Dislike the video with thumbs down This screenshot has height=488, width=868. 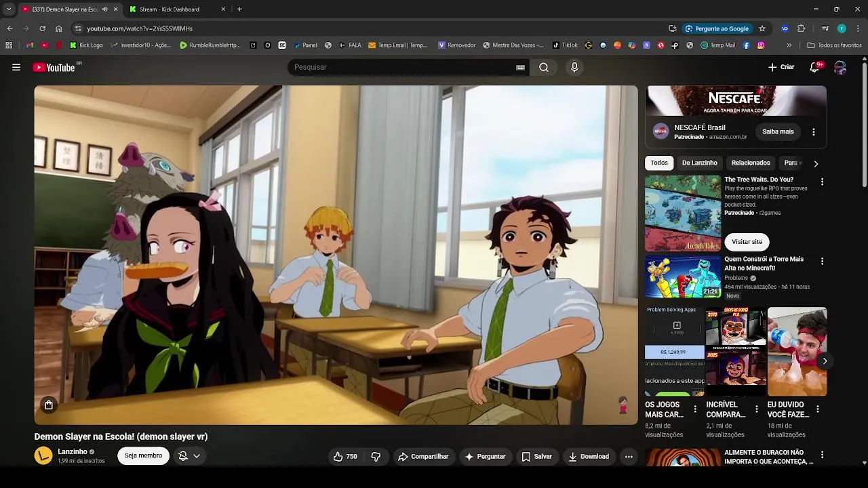(x=376, y=456)
